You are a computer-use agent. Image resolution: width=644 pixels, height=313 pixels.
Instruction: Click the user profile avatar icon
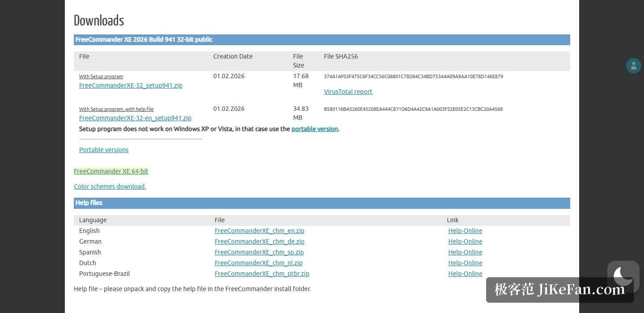633,66
